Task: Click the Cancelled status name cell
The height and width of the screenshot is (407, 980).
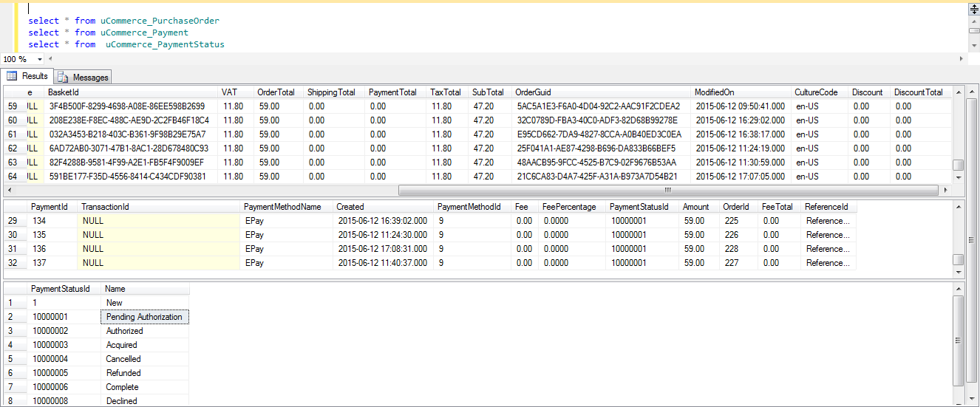Action: click(145, 359)
